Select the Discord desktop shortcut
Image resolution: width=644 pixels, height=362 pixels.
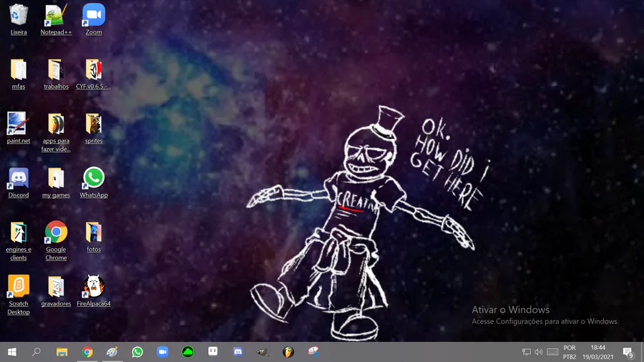pyautogui.click(x=19, y=182)
